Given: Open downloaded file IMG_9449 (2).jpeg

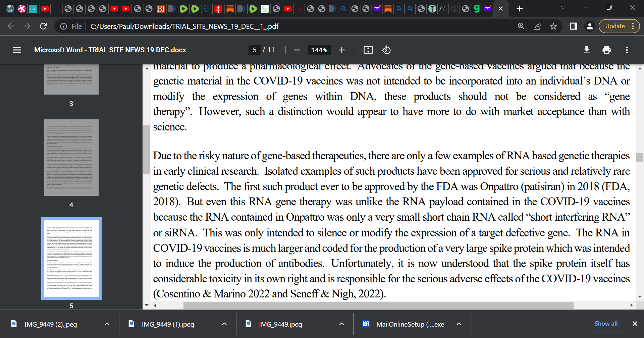Looking at the screenshot, I should tap(50, 324).
